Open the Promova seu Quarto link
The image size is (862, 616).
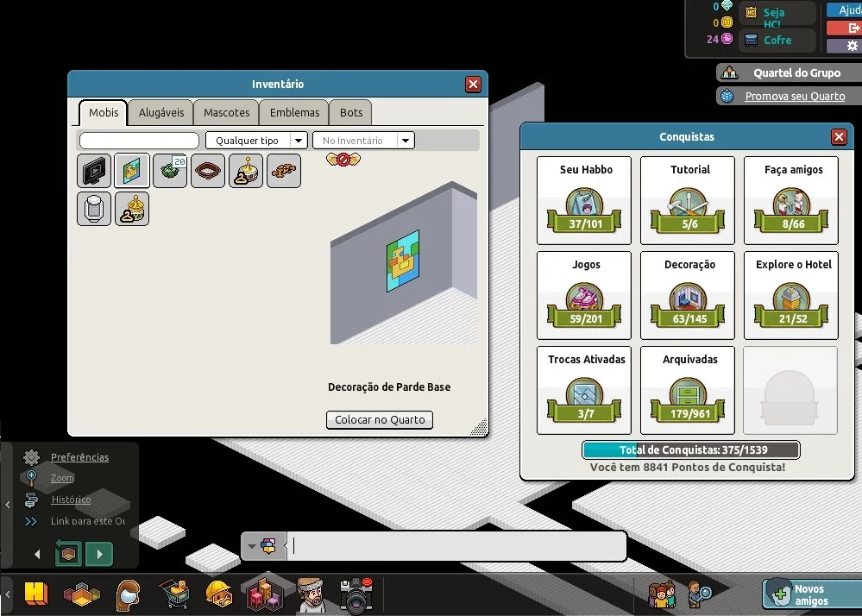(x=795, y=96)
